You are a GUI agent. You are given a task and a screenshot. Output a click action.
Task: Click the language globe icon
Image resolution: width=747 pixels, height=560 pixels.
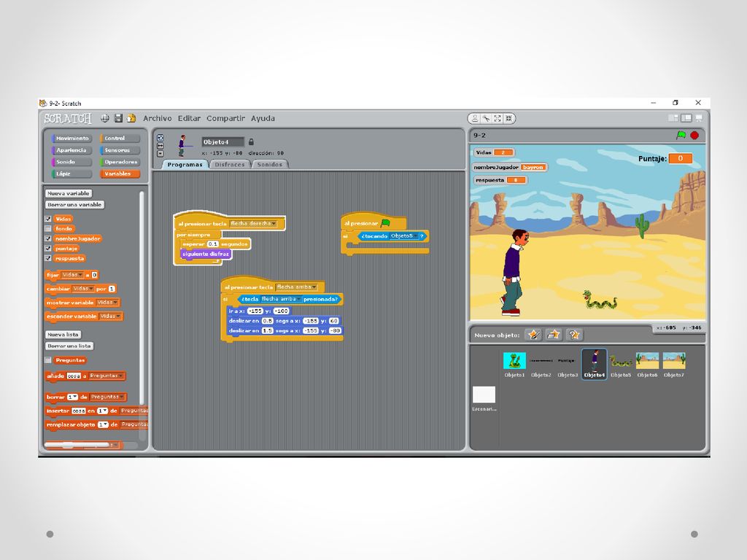(105, 118)
